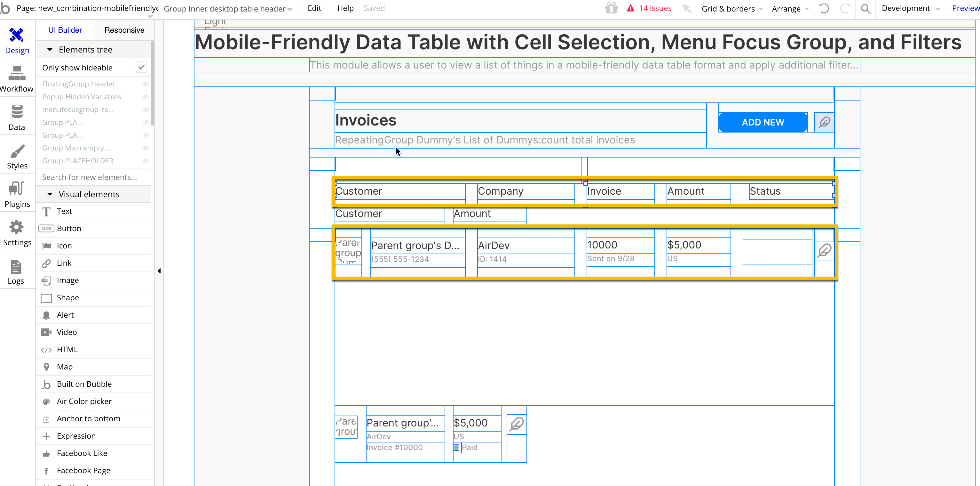Open the Logs tab in the sidebar
This screenshot has width=980, height=486.
tap(16, 271)
